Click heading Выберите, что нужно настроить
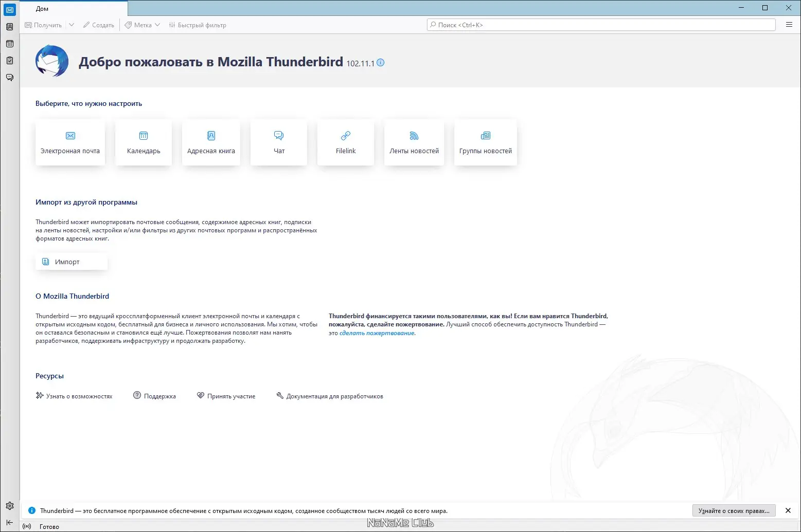 tap(88, 103)
